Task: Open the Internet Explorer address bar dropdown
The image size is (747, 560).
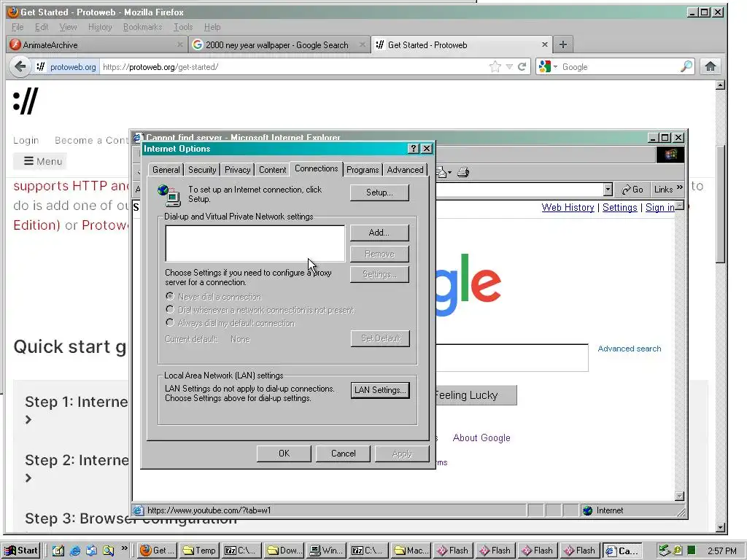Action: [x=608, y=189]
